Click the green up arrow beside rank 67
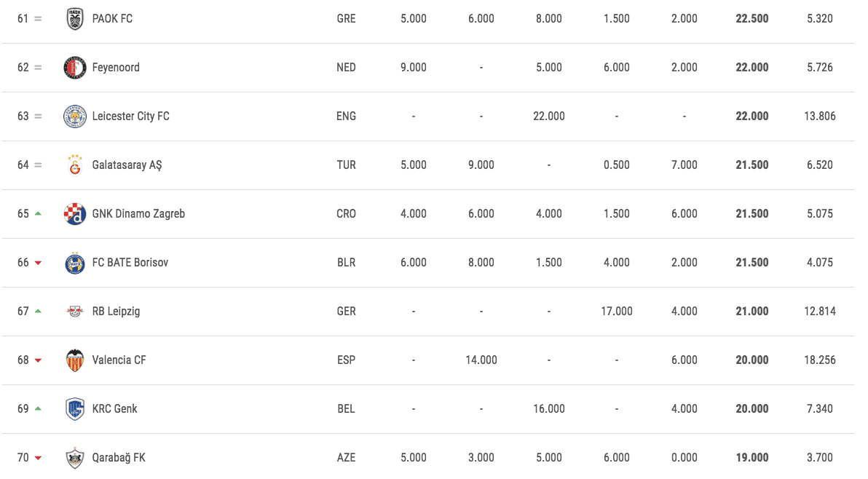The width and height of the screenshot is (868, 479). click(x=38, y=311)
